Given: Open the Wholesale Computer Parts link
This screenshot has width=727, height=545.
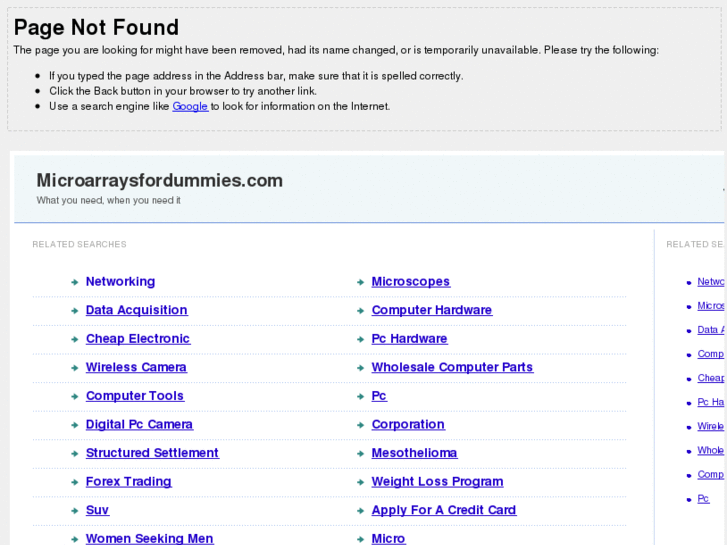Looking at the screenshot, I should pos(452,367).
